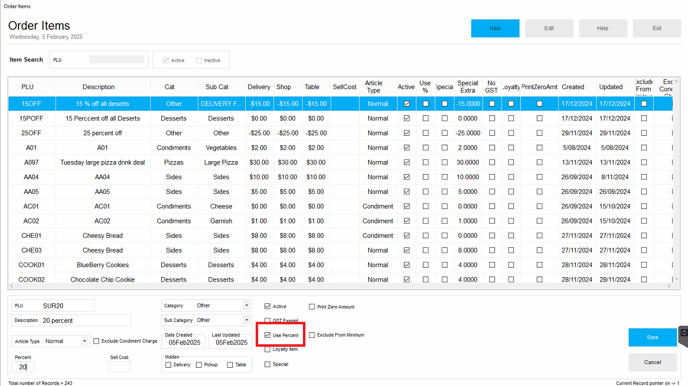688x386 pixels.
Task: Select the AA04 PLU cell
Action: (31, 177)
